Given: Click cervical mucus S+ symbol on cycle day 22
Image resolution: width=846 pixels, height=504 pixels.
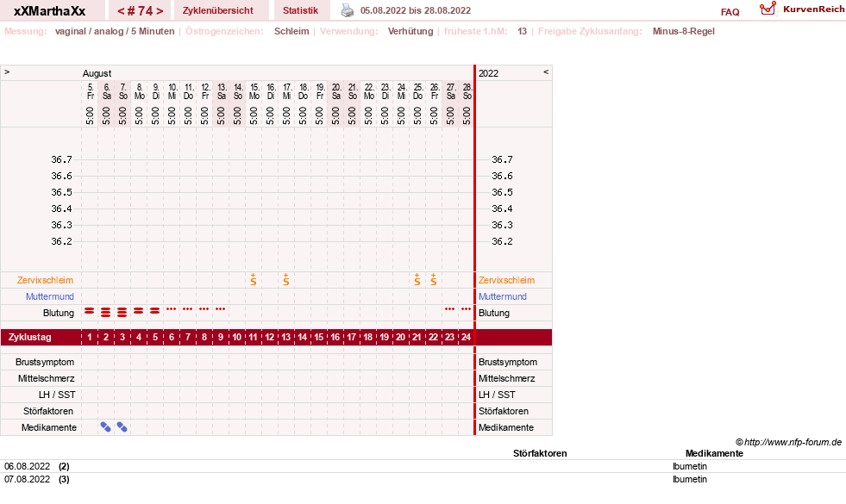Looking at the screenshot, I should [434, 279].
